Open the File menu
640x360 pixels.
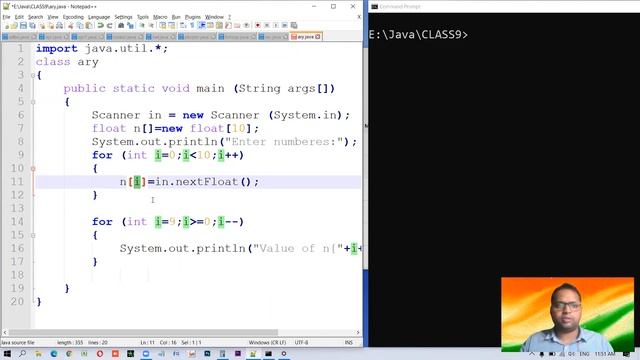tap(6, 17)
